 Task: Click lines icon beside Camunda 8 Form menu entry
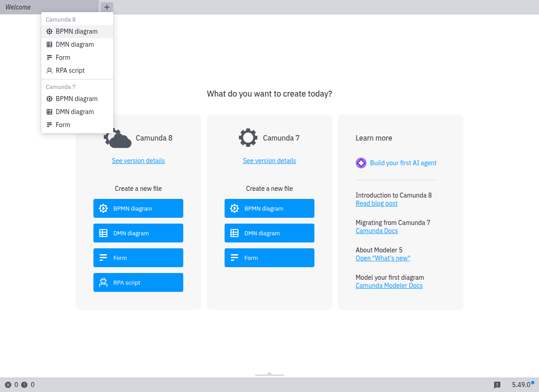49,57
